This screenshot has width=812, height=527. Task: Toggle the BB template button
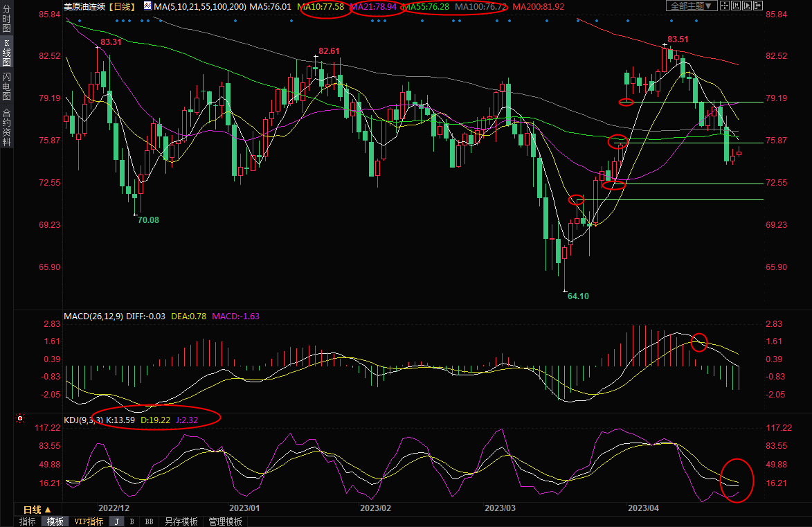click(x=149, y=521)
